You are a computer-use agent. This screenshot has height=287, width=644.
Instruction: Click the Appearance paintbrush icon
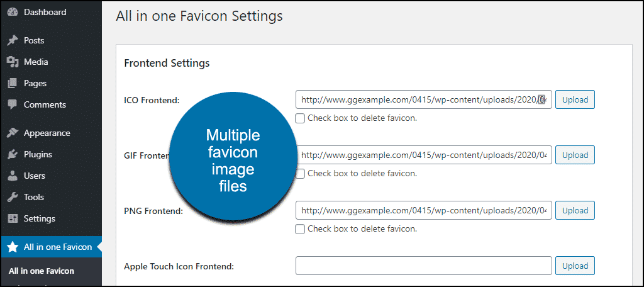coord(13,133)
